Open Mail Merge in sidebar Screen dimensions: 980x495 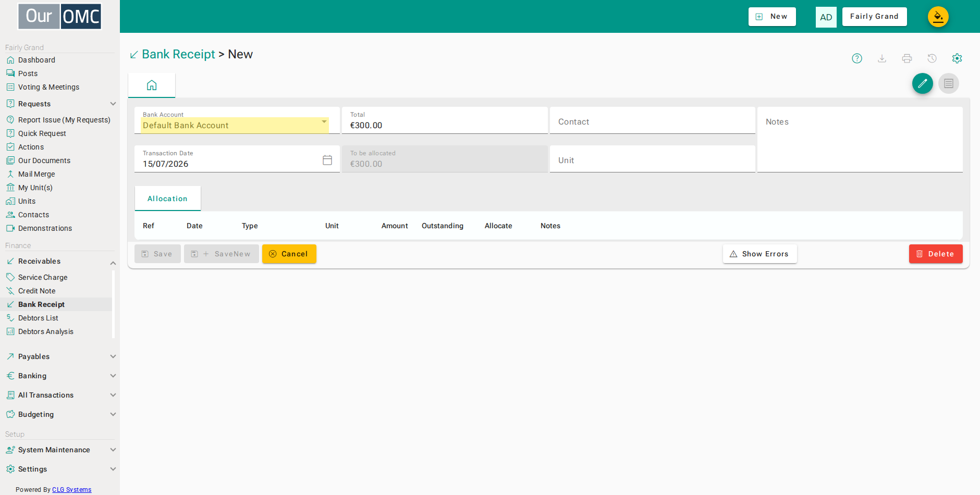coord(36,174)
